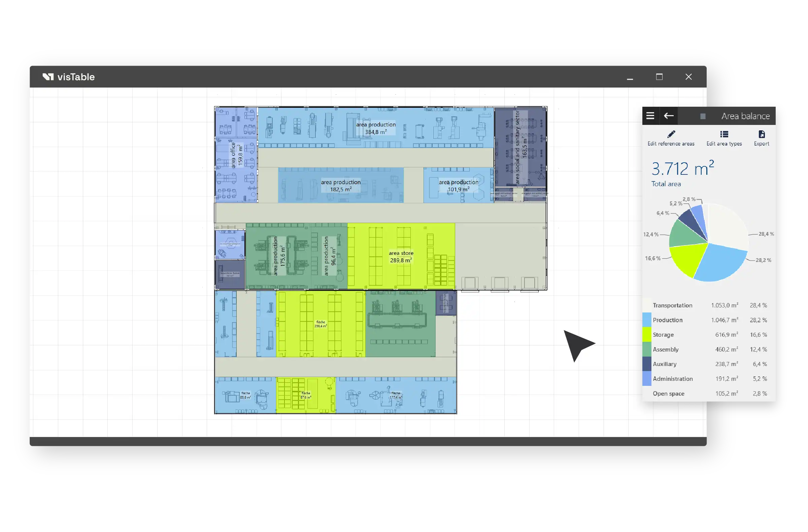This screenshot has width=808, height=532.
Task: Select the Administration light blue color swatch
Action: pos(646,378)
